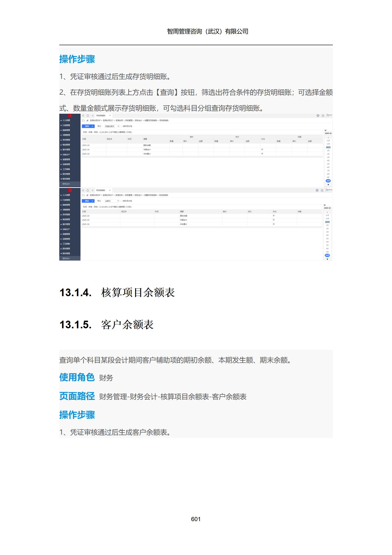Select 财务会计 in 数量金额式 screenshot sidebar
The image size is (392, 555).
(x=70, y=184)
